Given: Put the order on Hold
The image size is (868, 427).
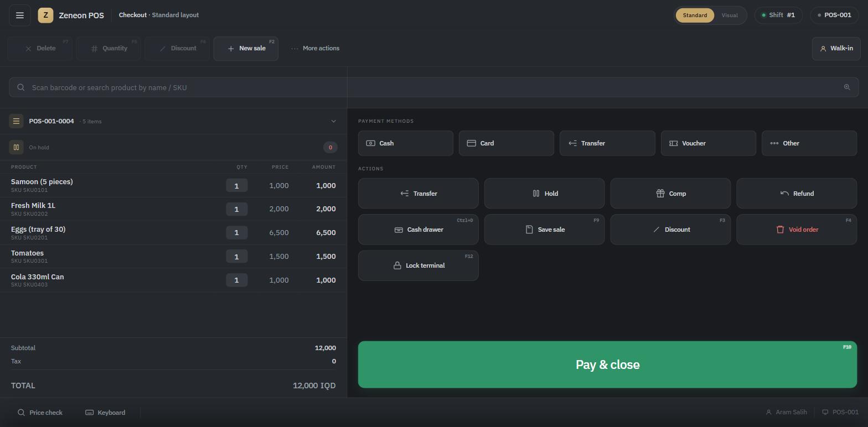Looking at the screenshot, I should click(545, 194).
